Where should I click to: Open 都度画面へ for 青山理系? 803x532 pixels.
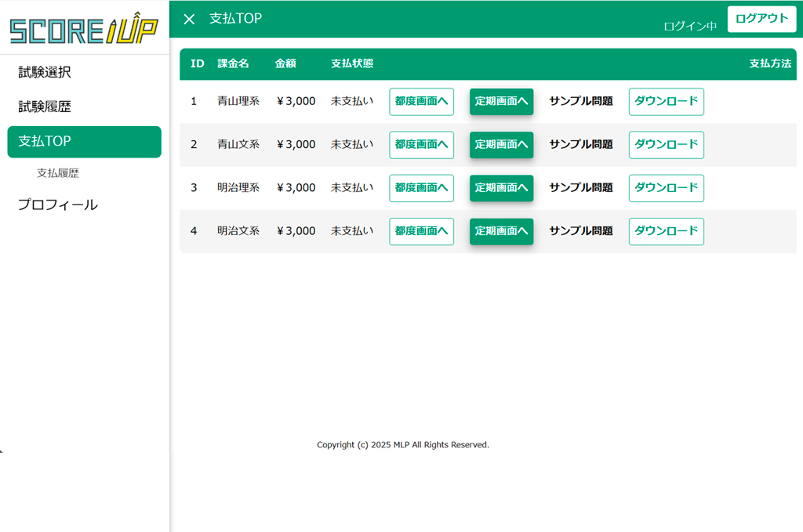421,101
